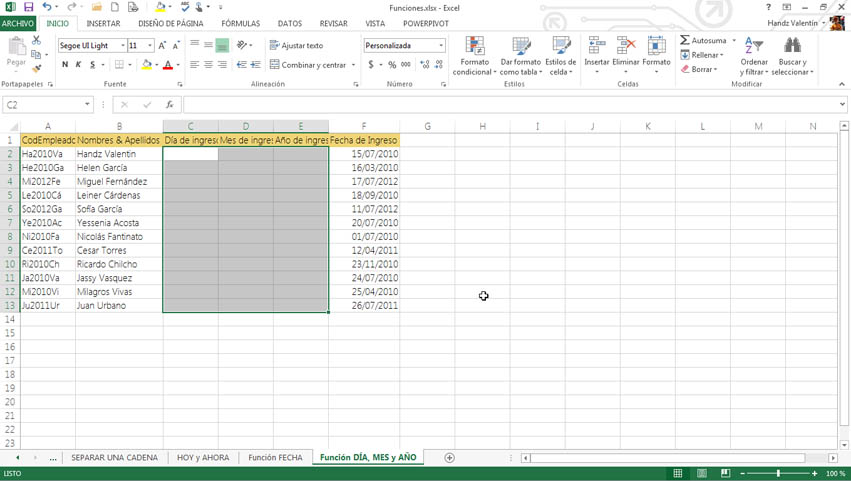The width and height of the screenshot is (851, 481).
Task: Click the Autosuma sigma icon
Action: click(686, 41)
